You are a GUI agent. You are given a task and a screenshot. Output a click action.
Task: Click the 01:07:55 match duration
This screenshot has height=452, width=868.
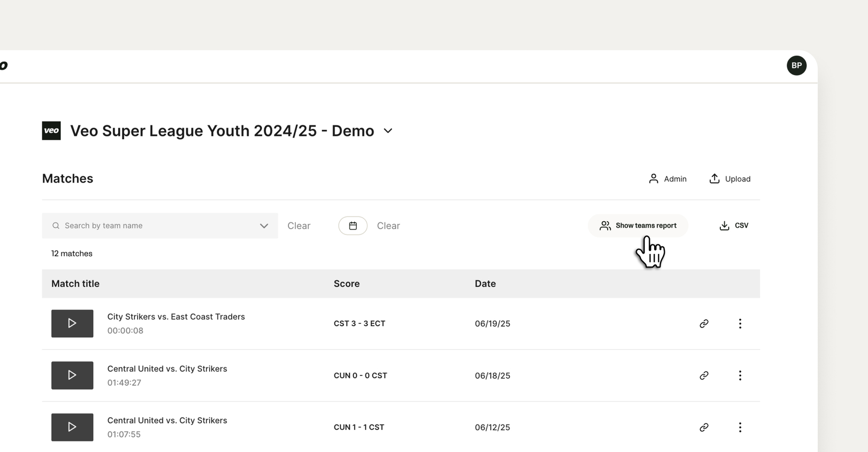(124, 435)
